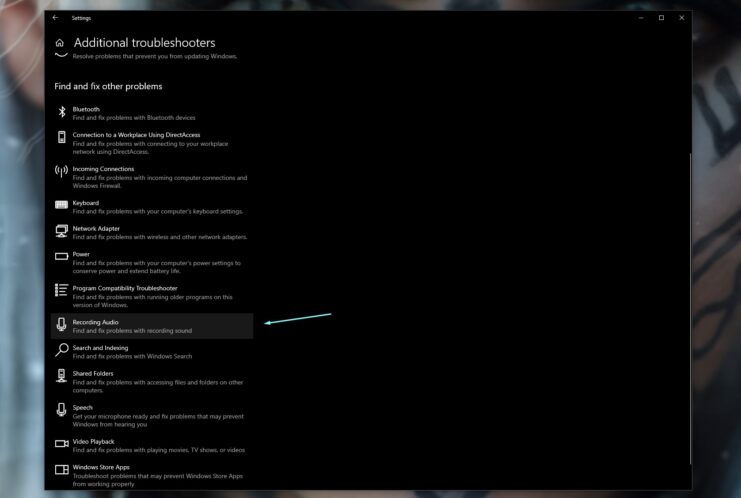The image size is (741, 498).
Task: Click the Recording Audio microphone icon
Action: click(61, 324)
